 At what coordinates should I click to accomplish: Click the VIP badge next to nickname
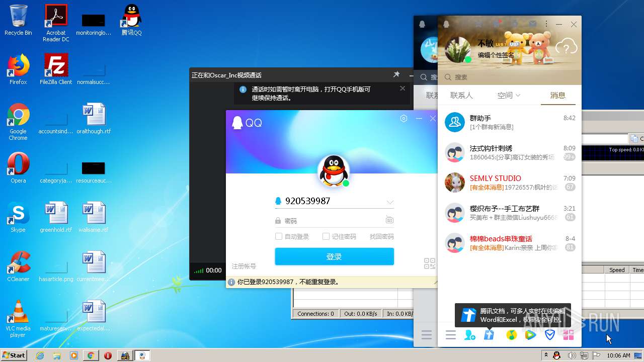click(x=514, y=44)
